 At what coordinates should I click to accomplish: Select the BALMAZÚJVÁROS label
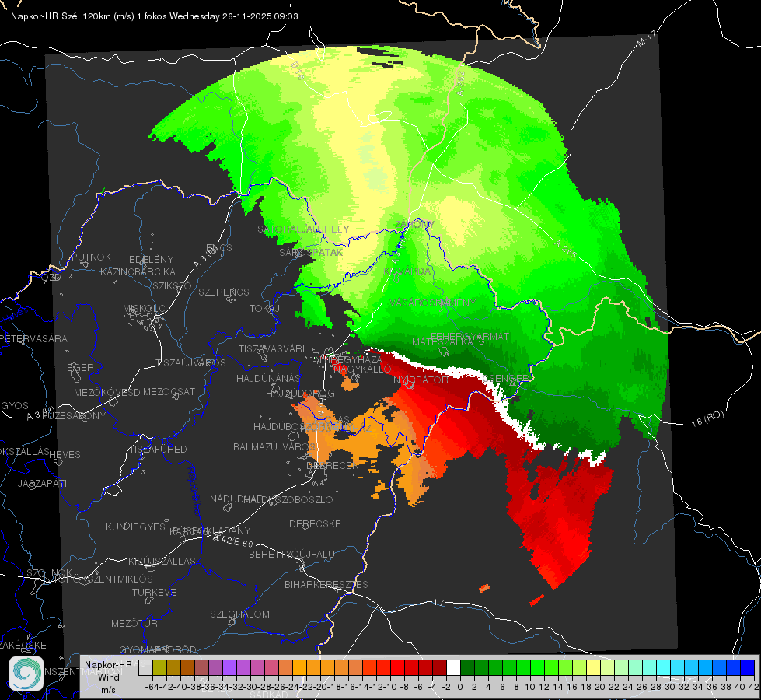(274, 446)
